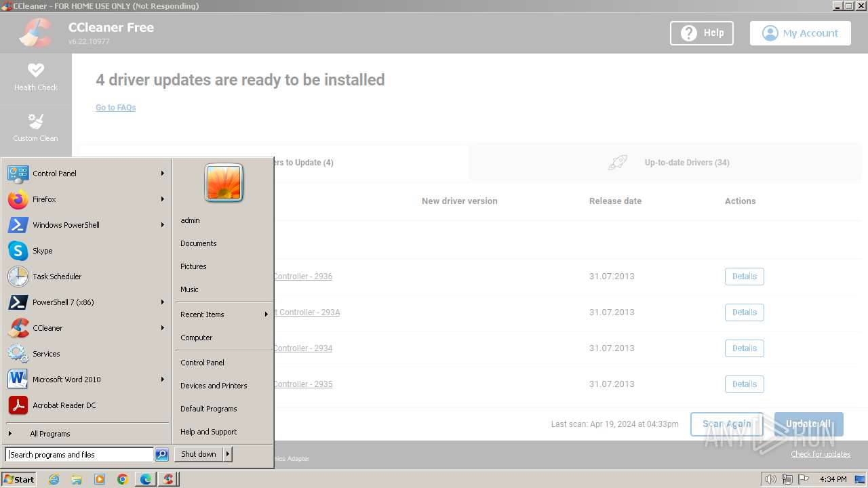
Task: Launch CCleaner from the Start menu
Action: pos(87,328)
